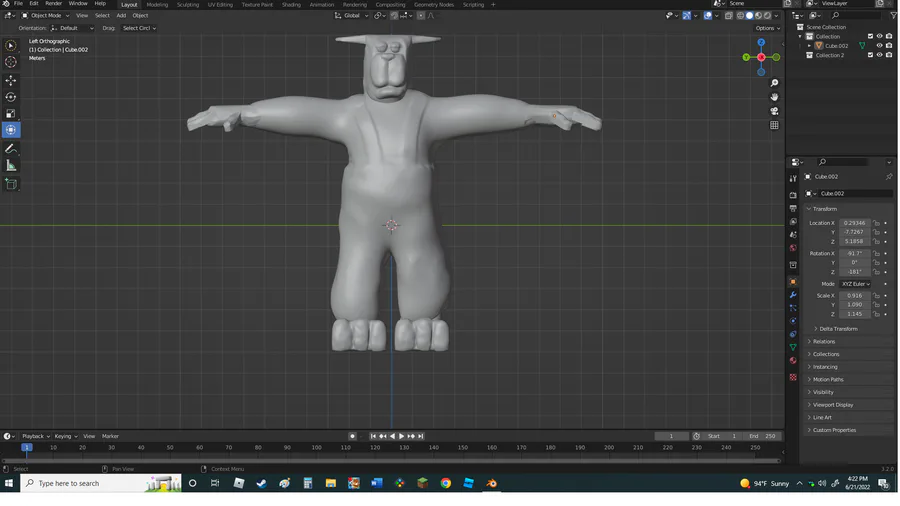Pick the Add Cube tool
The image size is (900, 506).
[x=11, y=184]
